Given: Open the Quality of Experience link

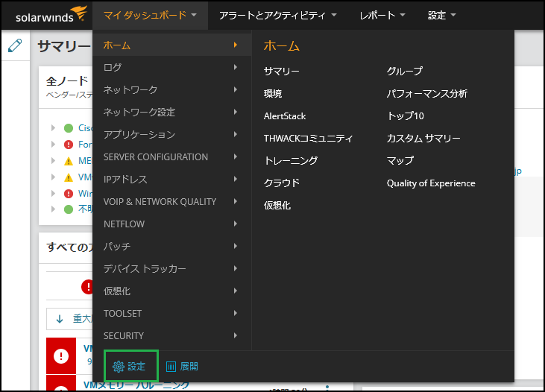Looking at the screenshot, I should 431,183.
